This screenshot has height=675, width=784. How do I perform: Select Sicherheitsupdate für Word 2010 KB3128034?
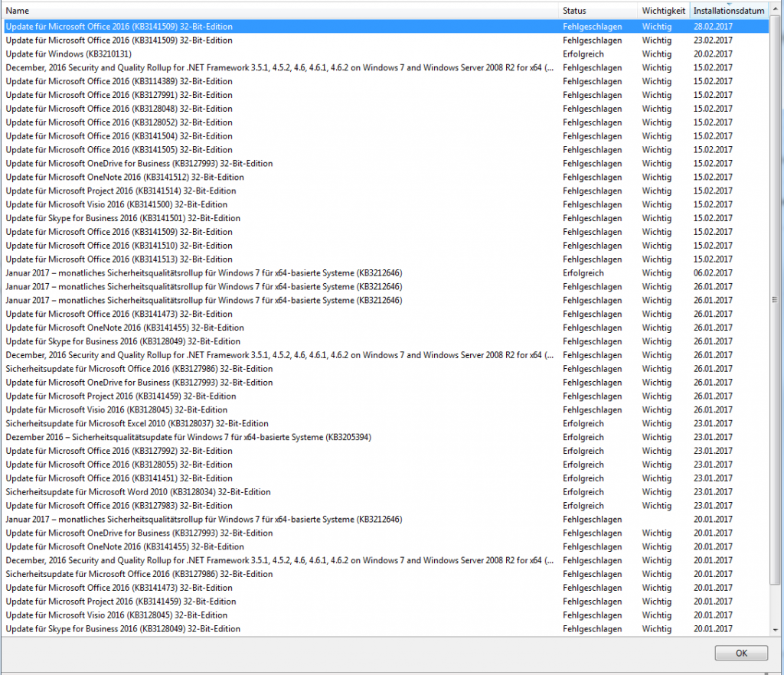386,491
